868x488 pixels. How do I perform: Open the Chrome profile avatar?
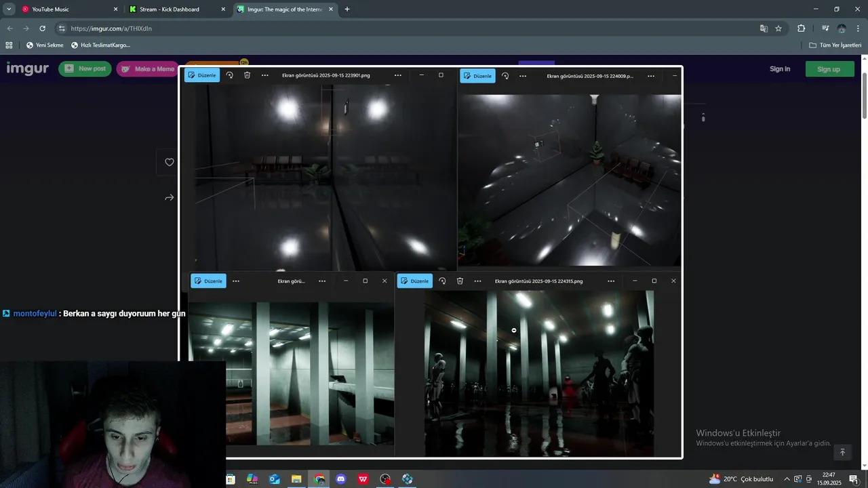click(842, 28)
